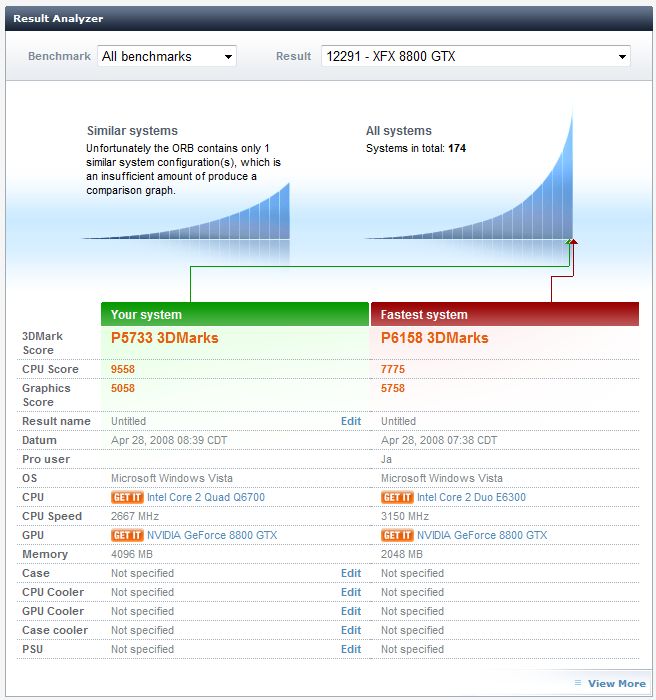Click the Your system green header
Viewport: 656px width, 700px height.
tap(235, 314)
